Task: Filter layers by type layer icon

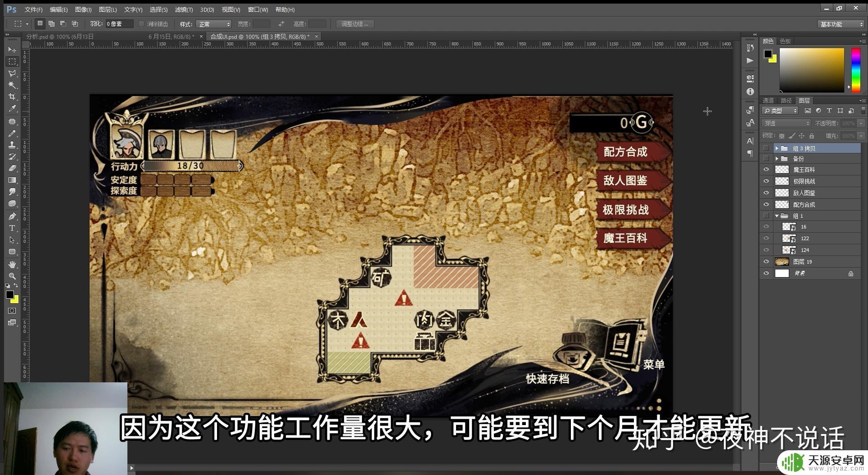Action: 829,111
